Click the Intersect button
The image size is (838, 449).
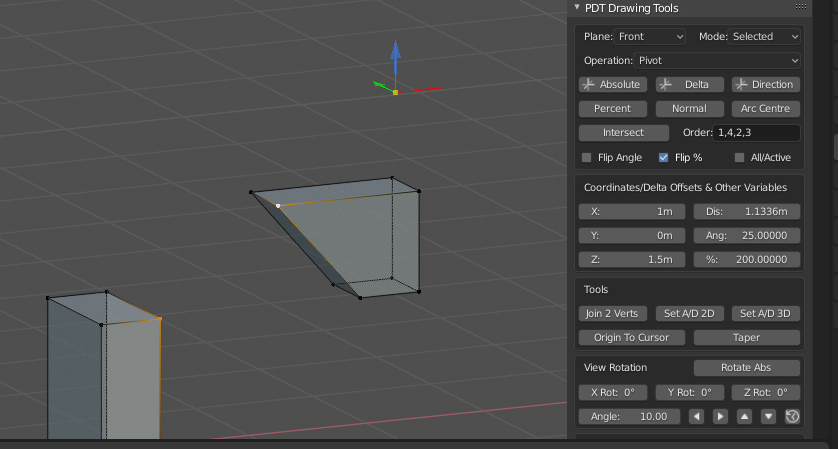coord(624,133)
